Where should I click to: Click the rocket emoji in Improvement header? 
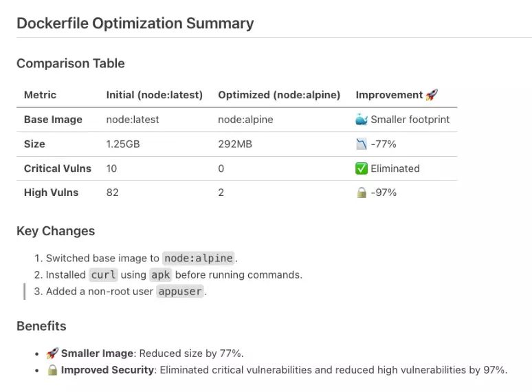[x=432, y=95]
